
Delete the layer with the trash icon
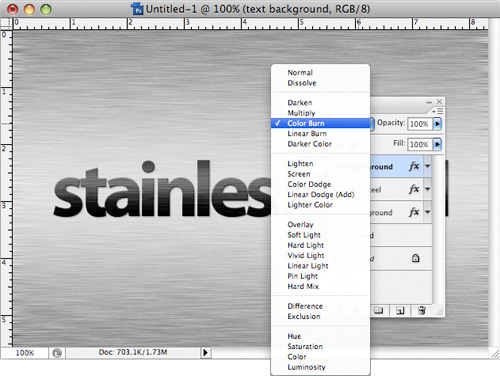click(421, 310)
